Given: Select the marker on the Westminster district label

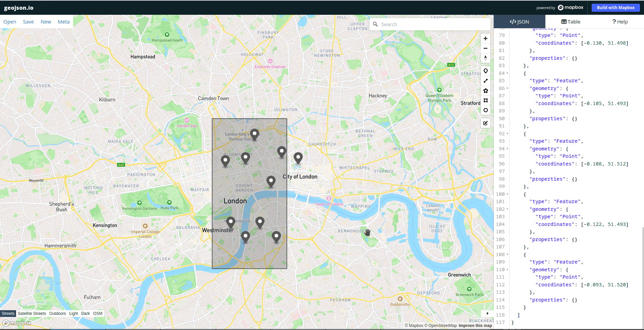Looking at the screenshot, I should click(230, 222).
